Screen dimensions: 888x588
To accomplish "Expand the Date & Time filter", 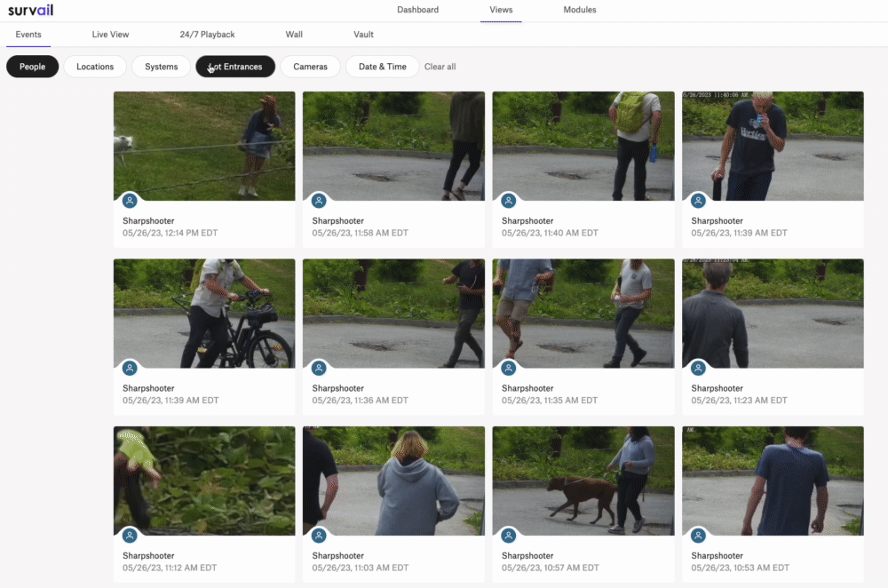I will click(382, 67).
